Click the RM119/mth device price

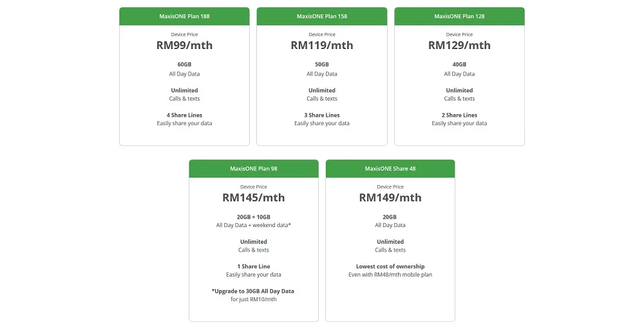[322, 45]
